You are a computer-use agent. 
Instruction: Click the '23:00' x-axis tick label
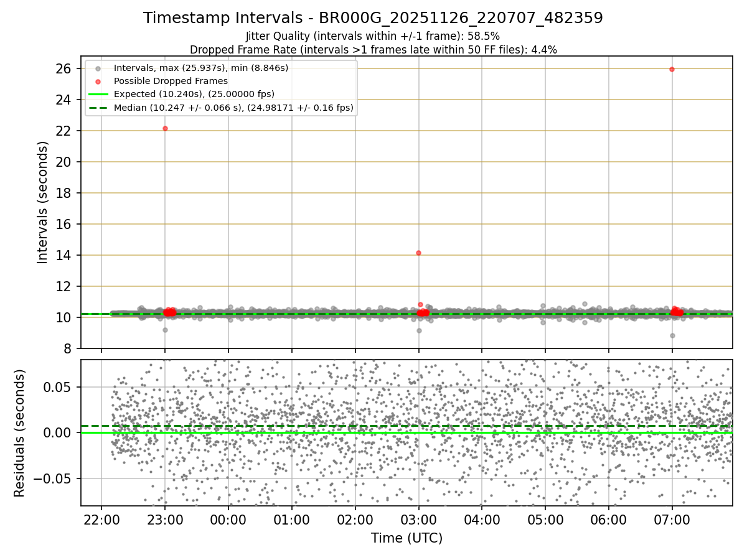coord(165,520)
